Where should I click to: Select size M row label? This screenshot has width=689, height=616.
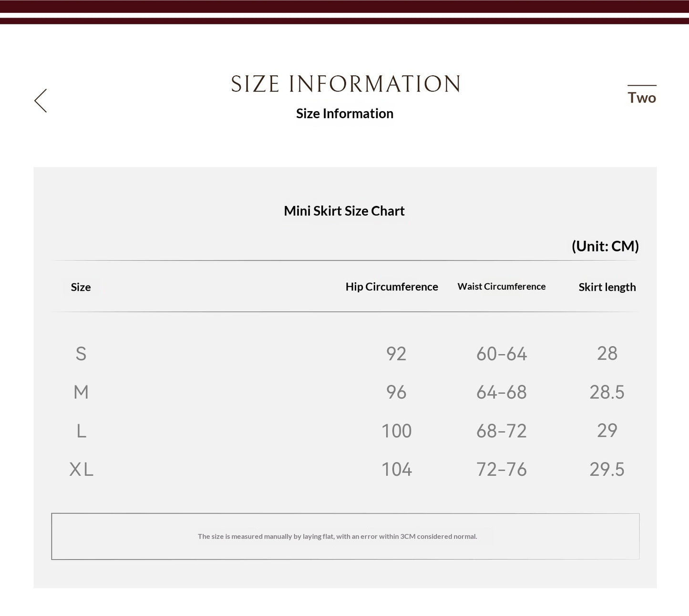[81, 392]
